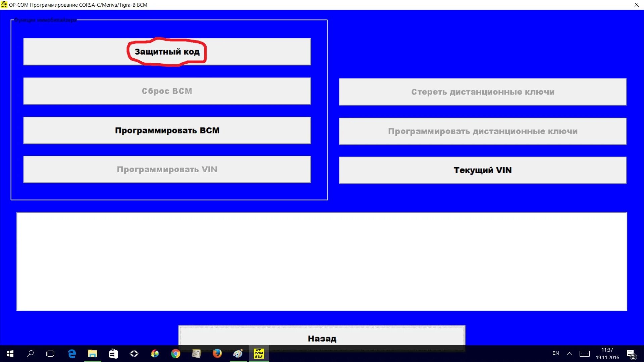The width and height of the screenshot is (644, 362).
Task: Switch the EN input language indicator
Action: click(x=556, y=353)
